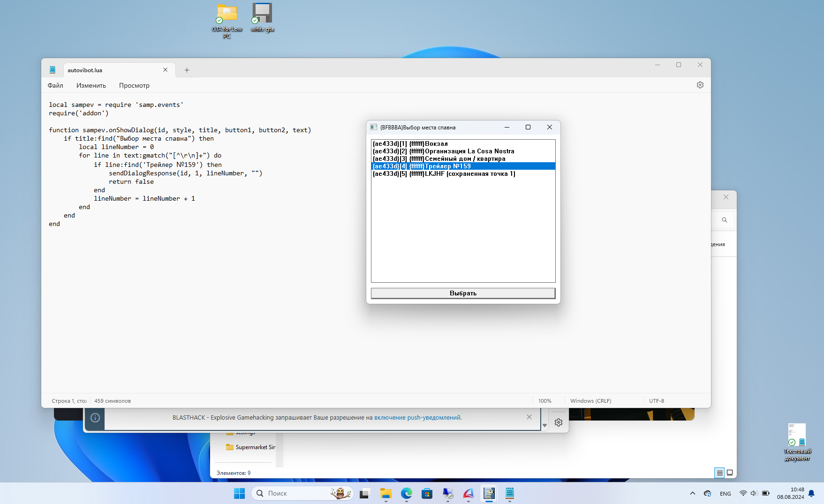Choose the LKJHF saved point entry

pyautogui.click(x=469, y=174)
